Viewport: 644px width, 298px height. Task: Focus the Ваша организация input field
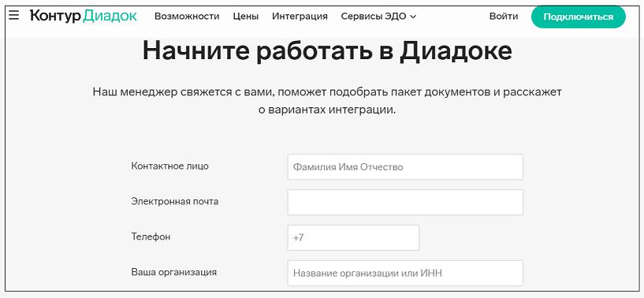(x=405, y=273)
